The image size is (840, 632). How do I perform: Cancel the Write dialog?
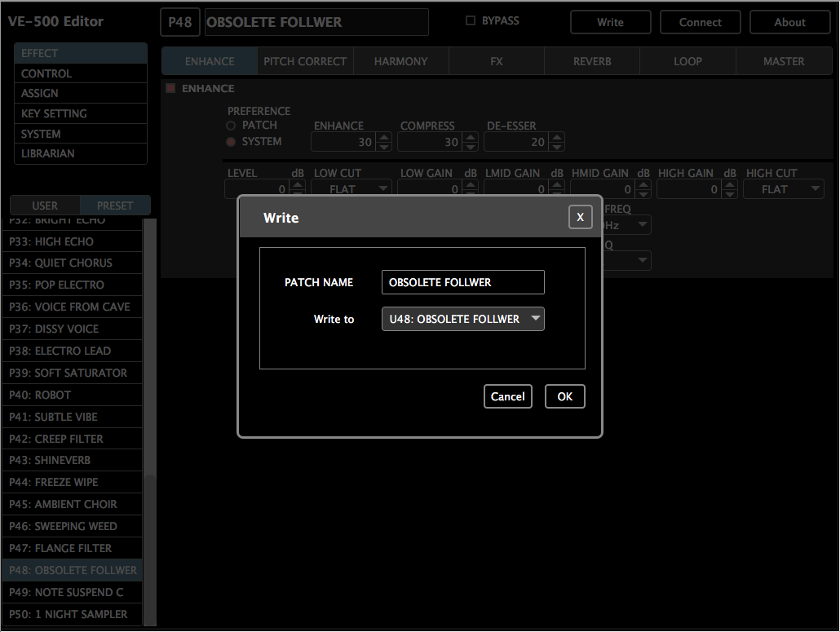[x=508, y=396]
